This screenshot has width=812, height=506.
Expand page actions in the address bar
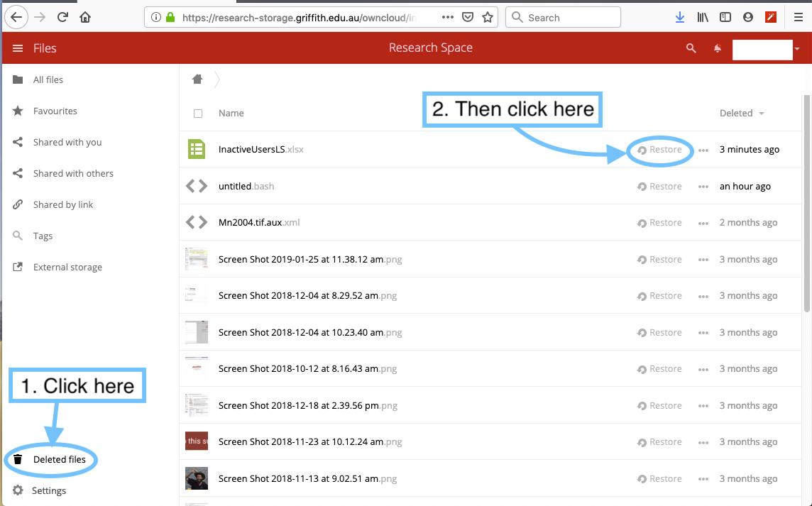click(448, 17)
